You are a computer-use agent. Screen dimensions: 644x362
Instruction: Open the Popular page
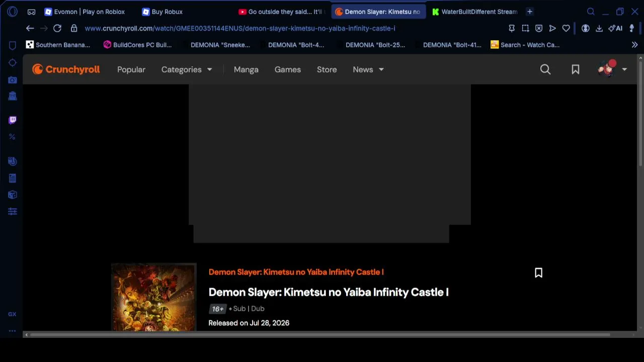131,69
